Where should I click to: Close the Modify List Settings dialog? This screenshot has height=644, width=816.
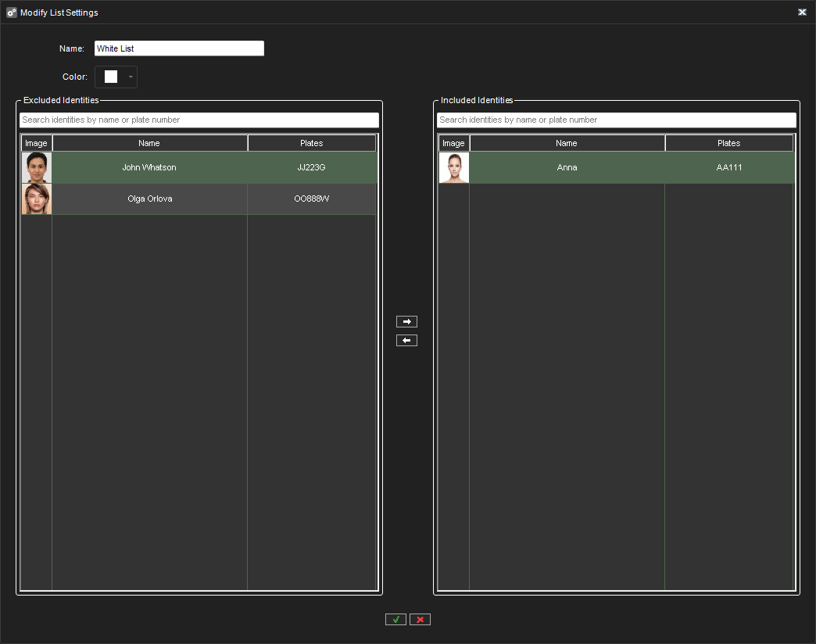pyautogui.click(x=802, y=13)
